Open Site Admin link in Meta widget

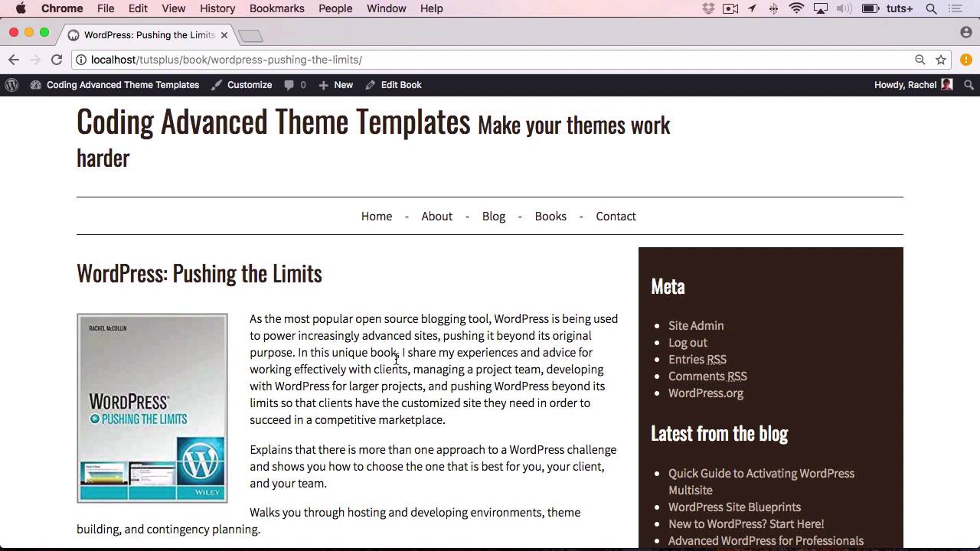tap(696, 326)
